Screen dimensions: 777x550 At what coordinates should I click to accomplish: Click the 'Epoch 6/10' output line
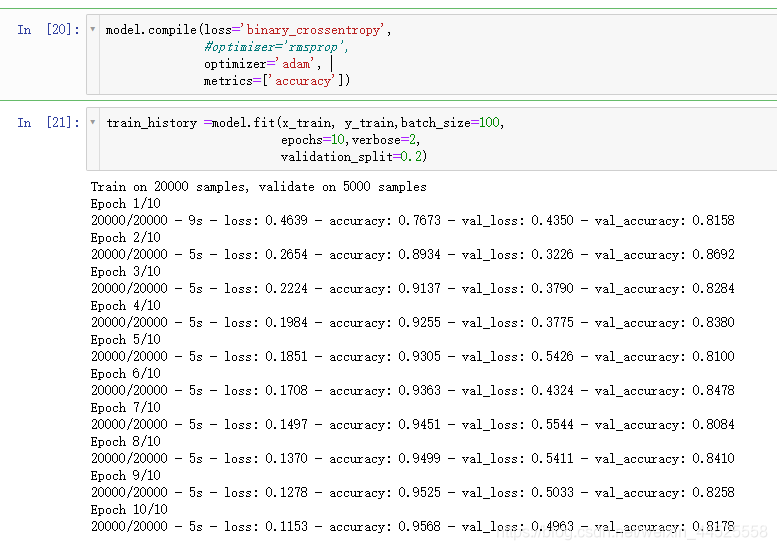pyautogui.click(x=125, y=374)
